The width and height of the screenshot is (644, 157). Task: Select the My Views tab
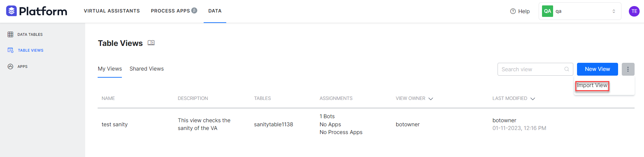(110, 69)
